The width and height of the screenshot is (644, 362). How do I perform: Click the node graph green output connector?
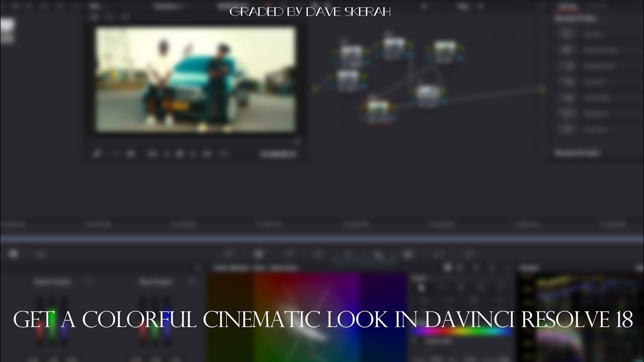542,89
